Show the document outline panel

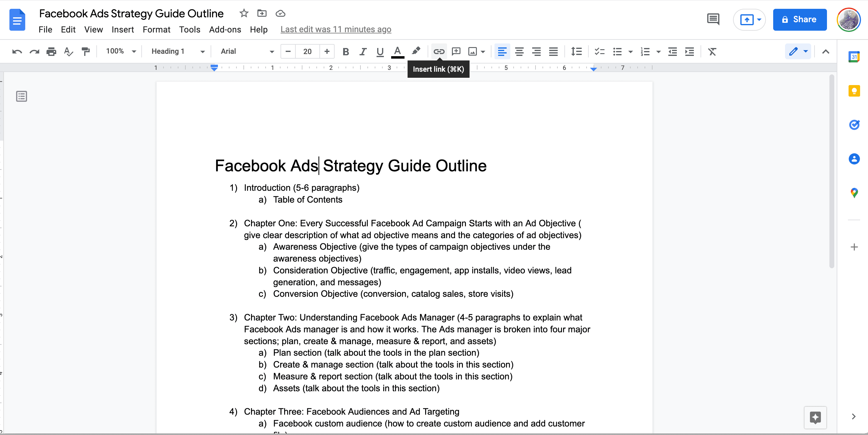point(22,97)
